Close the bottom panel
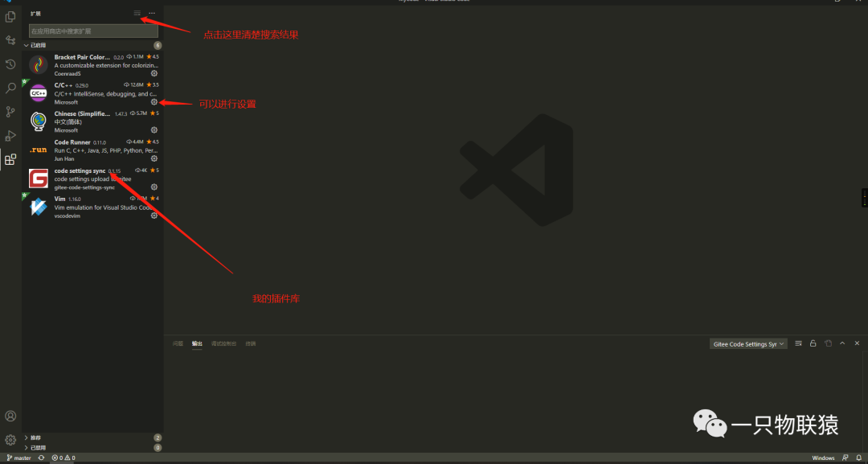868x464 pixels. tap(857, 343)
